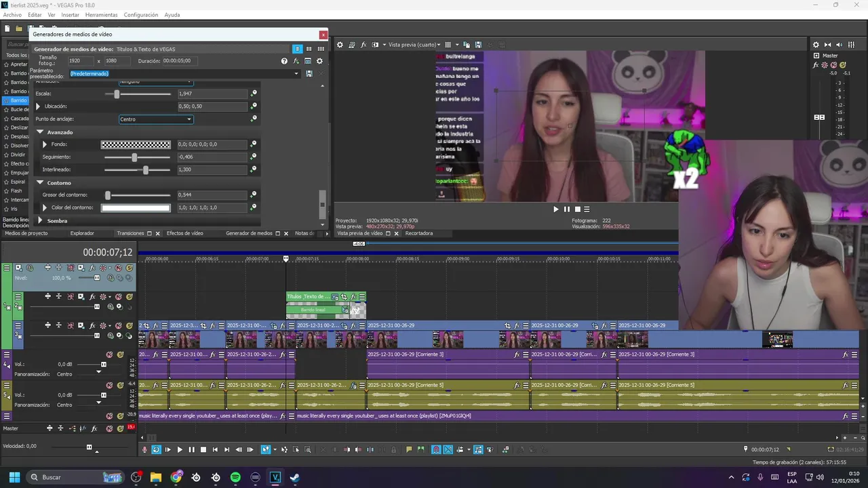Open video output FX in preview
This screenshot has height=488, width=868.
[363, 45]
